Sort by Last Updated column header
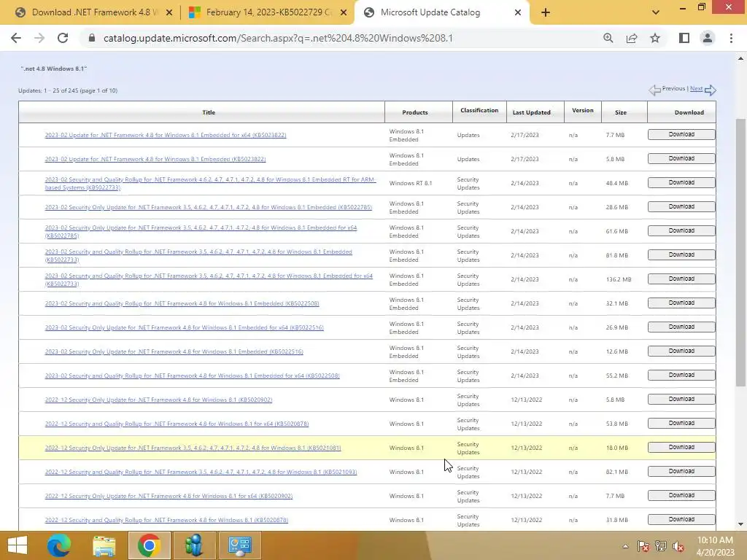Screen dimensions: 747x560 pyautogui.click(x=531, y=112)
